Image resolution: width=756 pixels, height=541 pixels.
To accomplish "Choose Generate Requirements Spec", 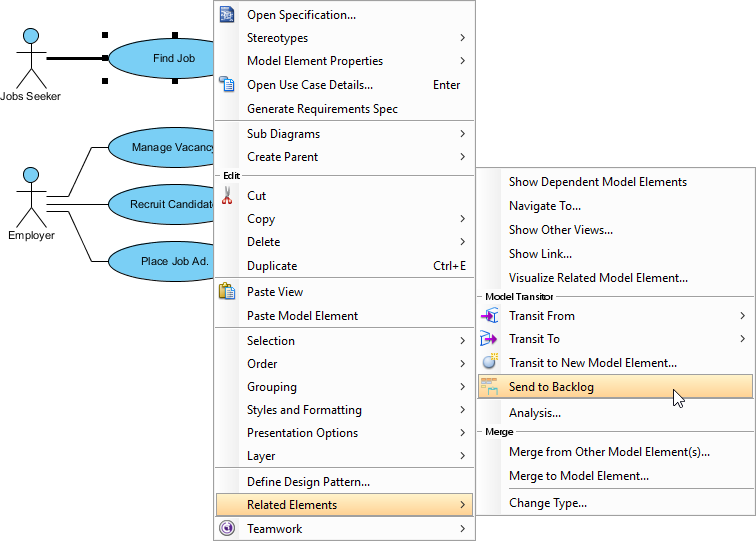I will [344, 109].
